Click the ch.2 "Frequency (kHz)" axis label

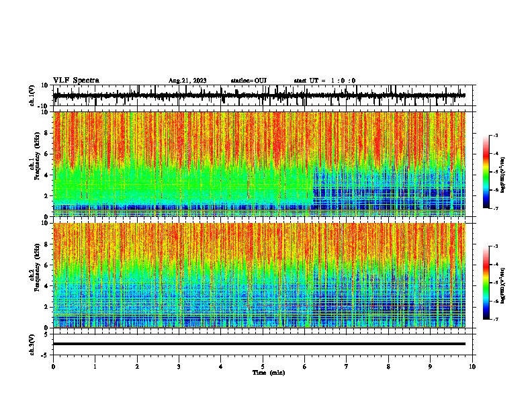(x=37, y=267)
